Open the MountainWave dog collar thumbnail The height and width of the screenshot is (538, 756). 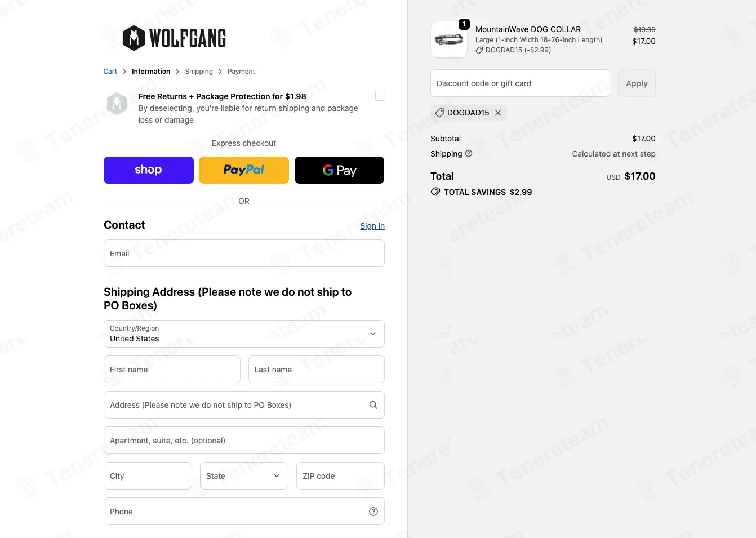449,39
